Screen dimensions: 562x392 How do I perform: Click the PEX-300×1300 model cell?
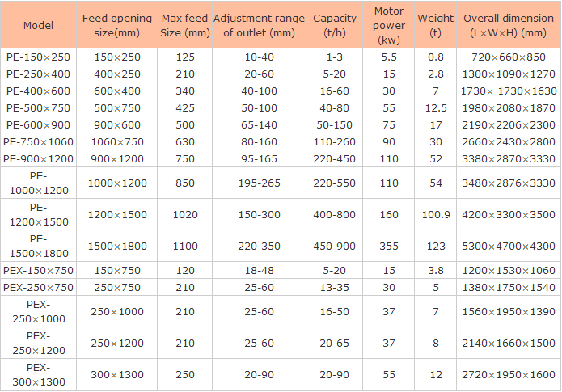click(38, 375)
